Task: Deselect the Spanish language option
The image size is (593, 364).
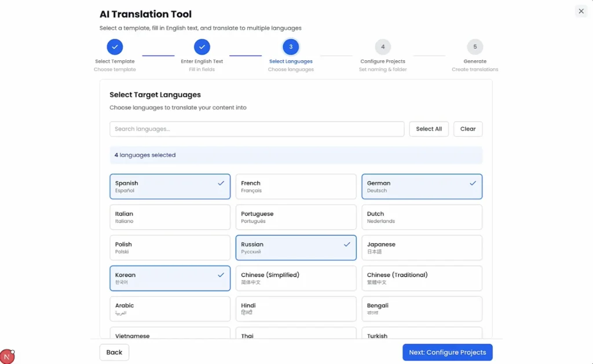Action: [x=170, y=186]
